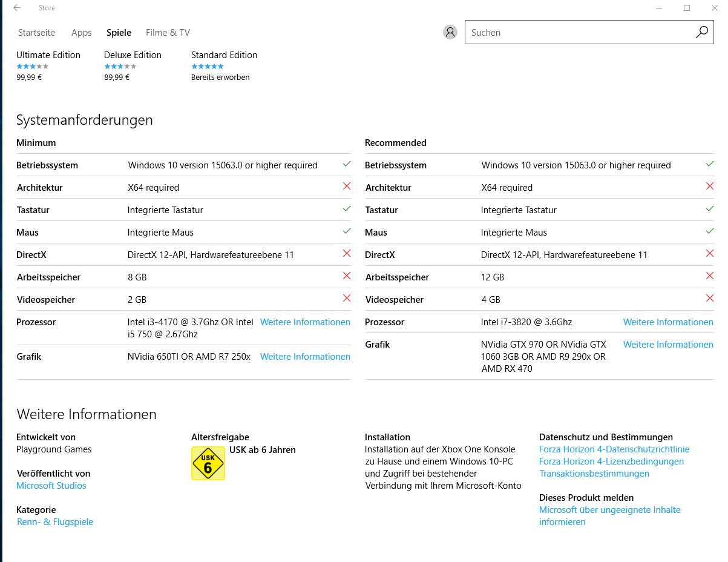Click Microsoft über ungeeignete Inhalte informieren
This screenshot has width=728, height=562.
point(610,516)
